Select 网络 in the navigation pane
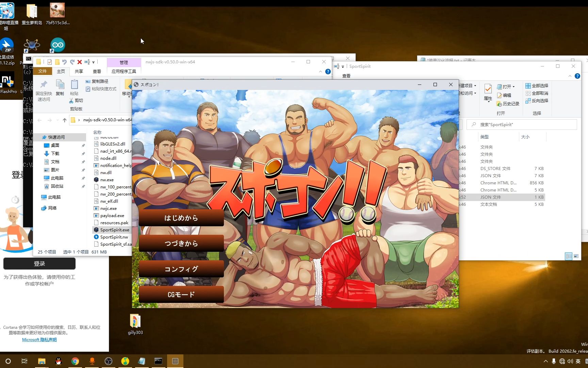Image resolution: width=588 pixels, height=368 pixels. tap(52, 208)
